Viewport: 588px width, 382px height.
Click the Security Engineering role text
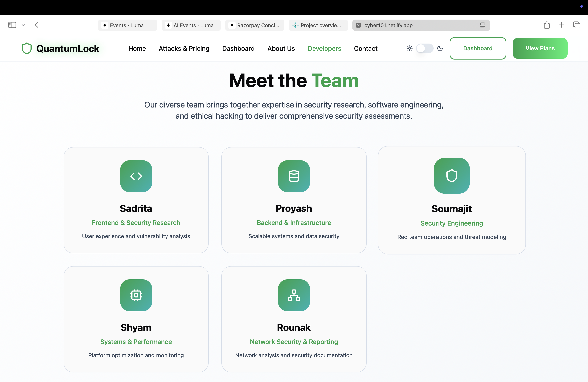click(x=452, y=223)
